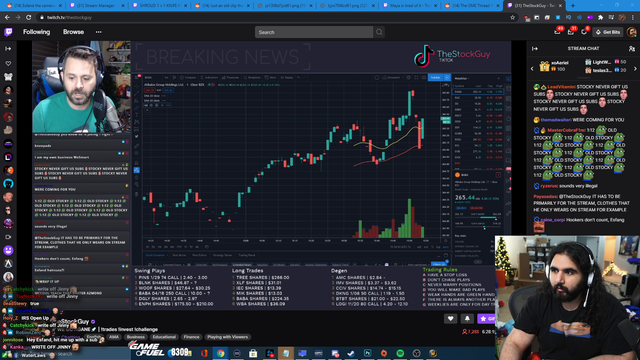This screenshot has width=640, height=360.
Task: Open the Twitch home logo
Action: point(8,32)
